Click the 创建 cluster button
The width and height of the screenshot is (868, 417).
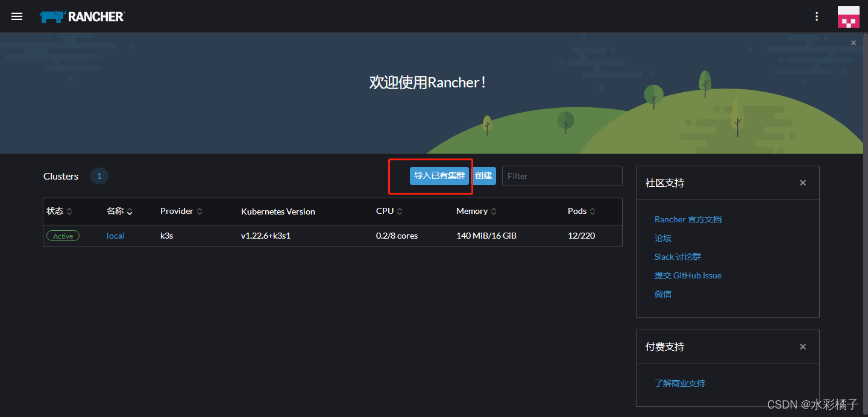point(483,176)
